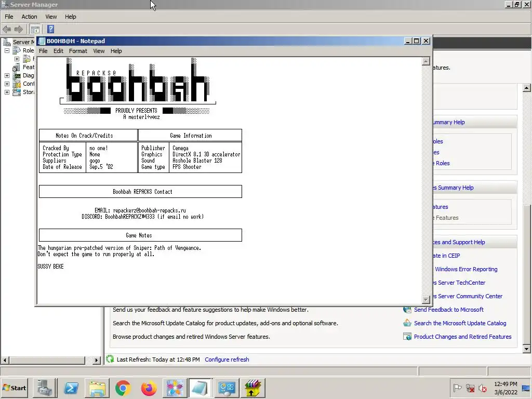This screenshot has width=532, height=399.
Task: Open the Server TechCenter link
Action: pyautogui.click(x=459, y=283)
